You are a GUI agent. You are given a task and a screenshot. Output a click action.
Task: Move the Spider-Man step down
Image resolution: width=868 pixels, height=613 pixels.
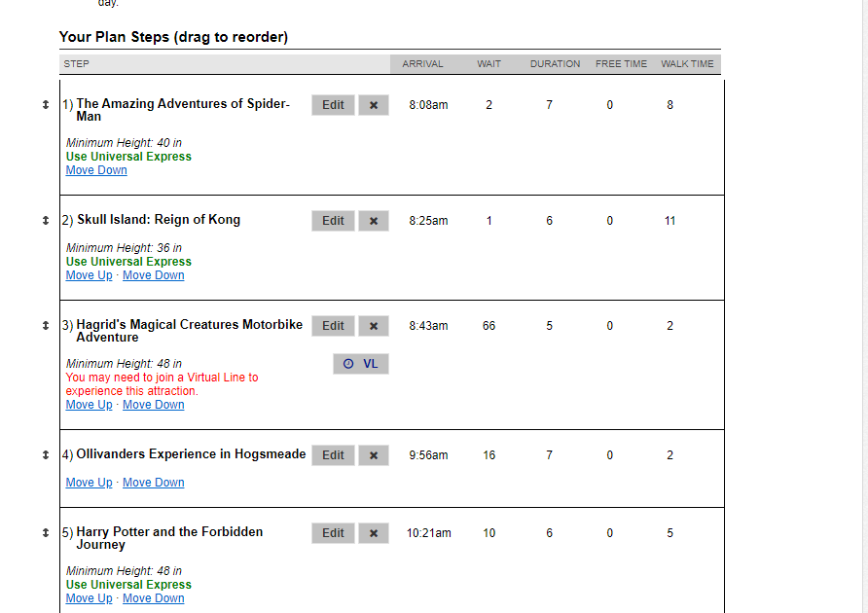tap(96, 170)
